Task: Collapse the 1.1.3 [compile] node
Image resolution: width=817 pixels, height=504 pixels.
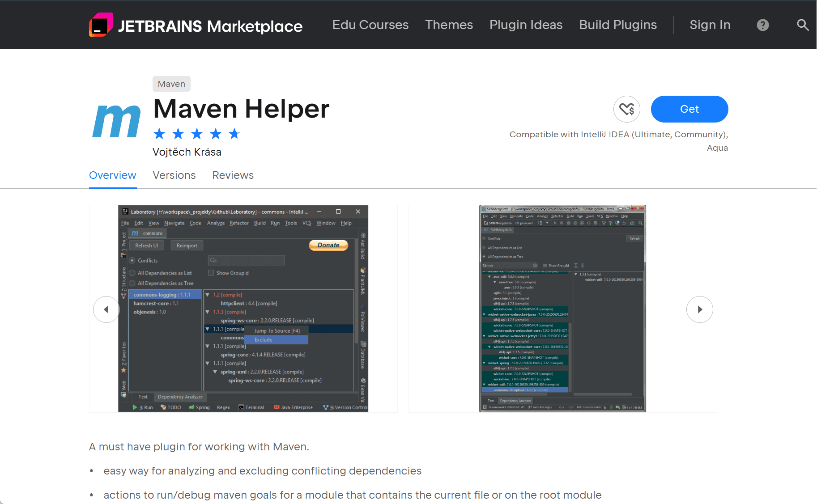Action: (x=207, y=312)
